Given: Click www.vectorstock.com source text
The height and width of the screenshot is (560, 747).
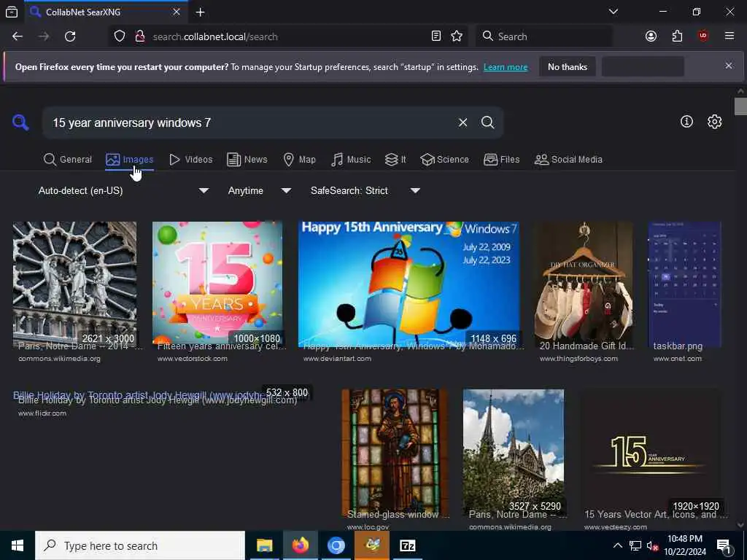Looking at the screenshot, I should 193,359.
